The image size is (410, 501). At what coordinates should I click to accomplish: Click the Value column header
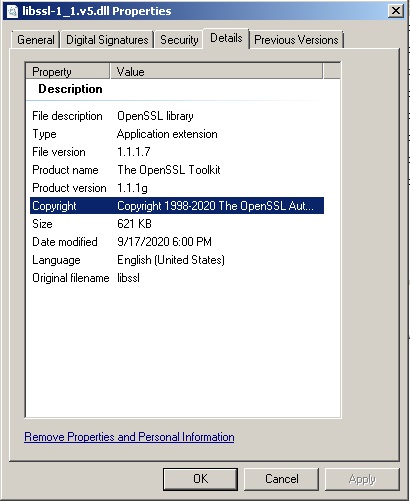pyautogui.click(x=216, y=72)
